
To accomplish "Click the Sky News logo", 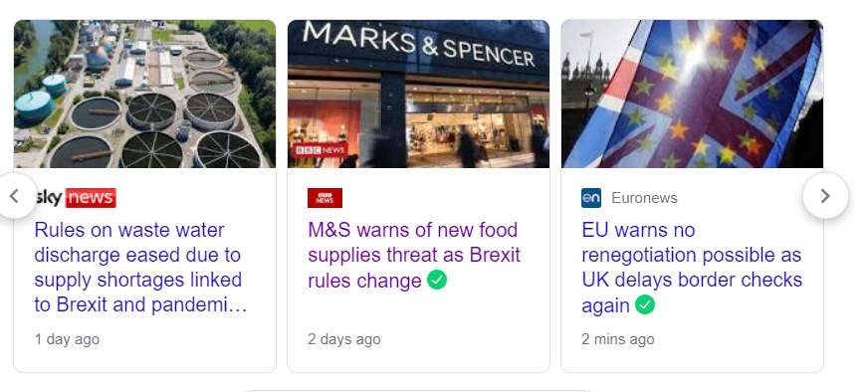I will [x=76, y=198].
